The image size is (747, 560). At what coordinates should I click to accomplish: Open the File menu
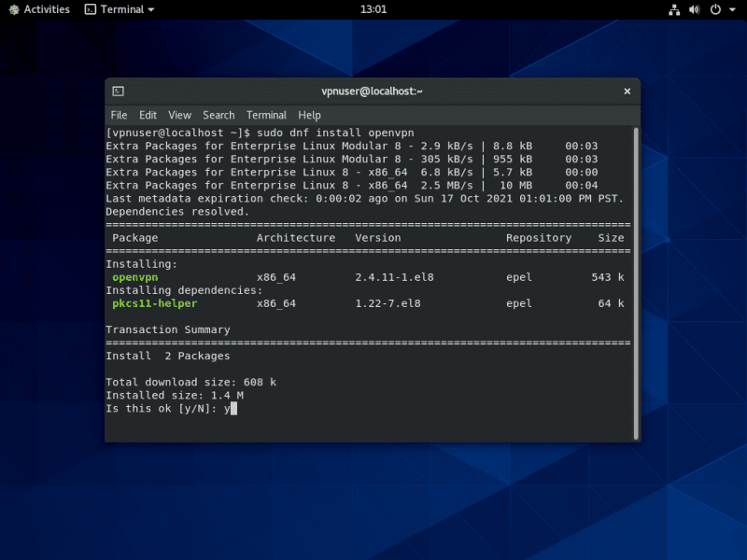119,115
